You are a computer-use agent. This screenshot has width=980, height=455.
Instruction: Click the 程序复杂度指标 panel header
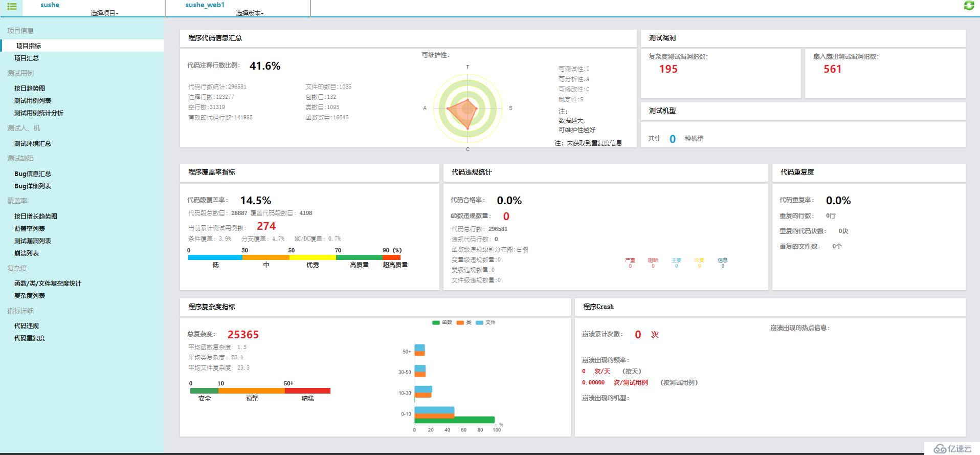click(x=375, y=307)
